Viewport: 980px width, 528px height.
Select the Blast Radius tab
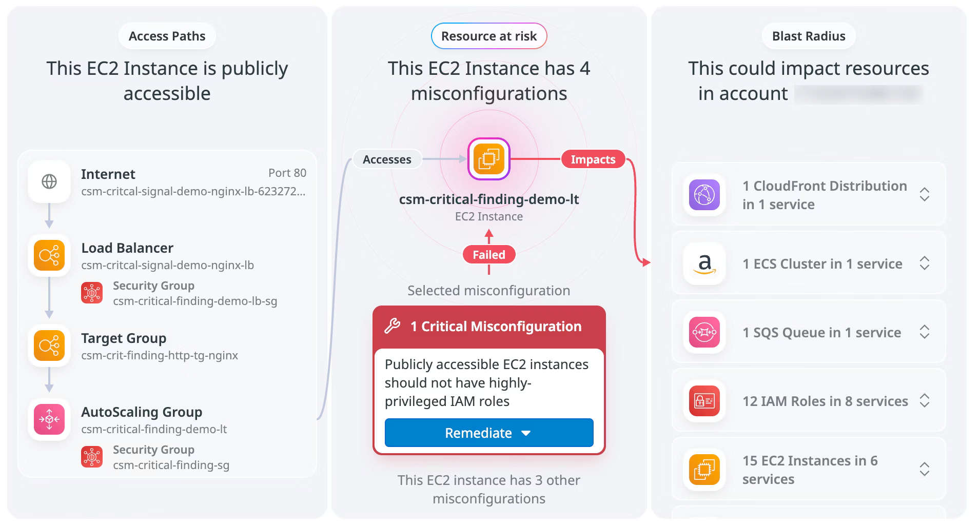click(808, 36)
